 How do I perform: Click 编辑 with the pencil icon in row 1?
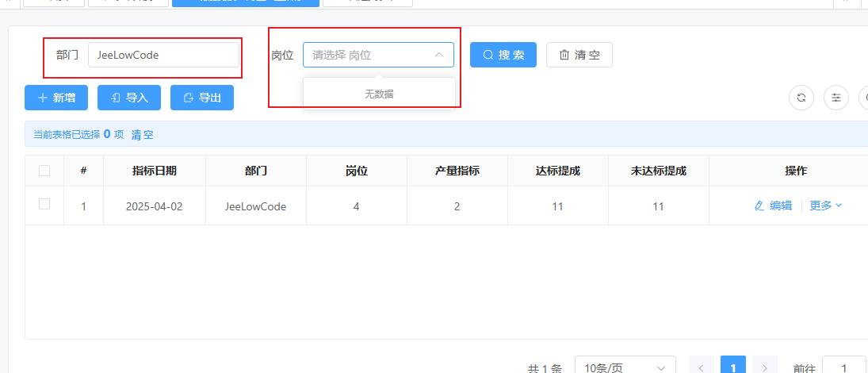tap(773, 206)
